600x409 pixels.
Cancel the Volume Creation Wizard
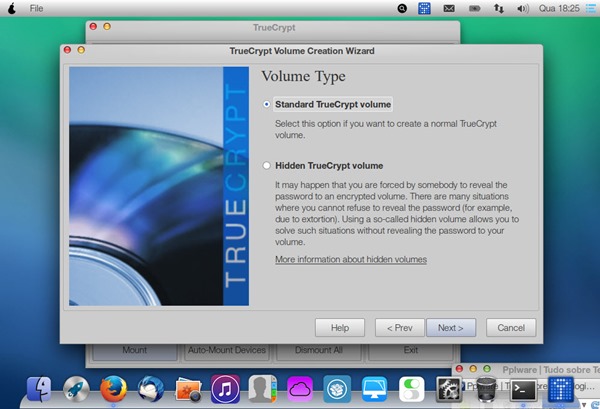511,328
